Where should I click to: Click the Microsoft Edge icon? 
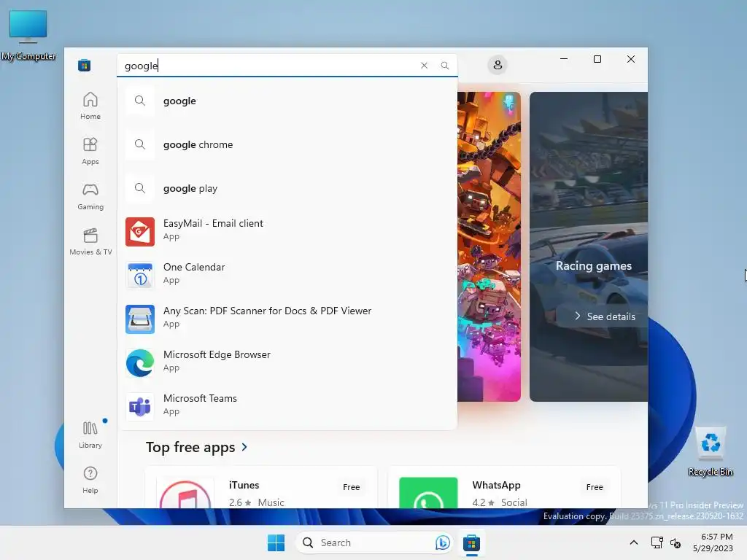click(x=140, y=363)
